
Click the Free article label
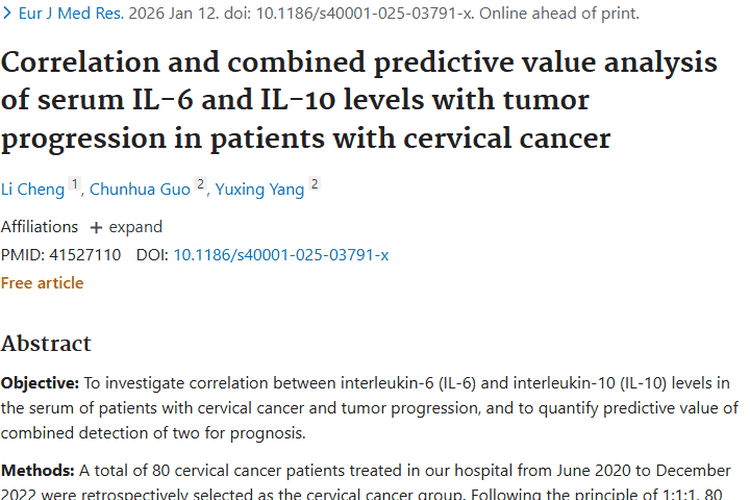[42, 283]
